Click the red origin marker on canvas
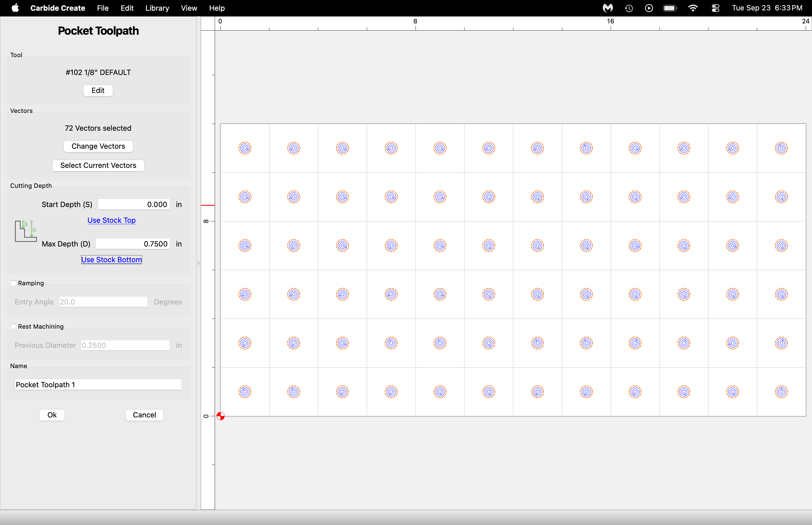Viewport: 812px width, 525px height. (x=220, y=416)
